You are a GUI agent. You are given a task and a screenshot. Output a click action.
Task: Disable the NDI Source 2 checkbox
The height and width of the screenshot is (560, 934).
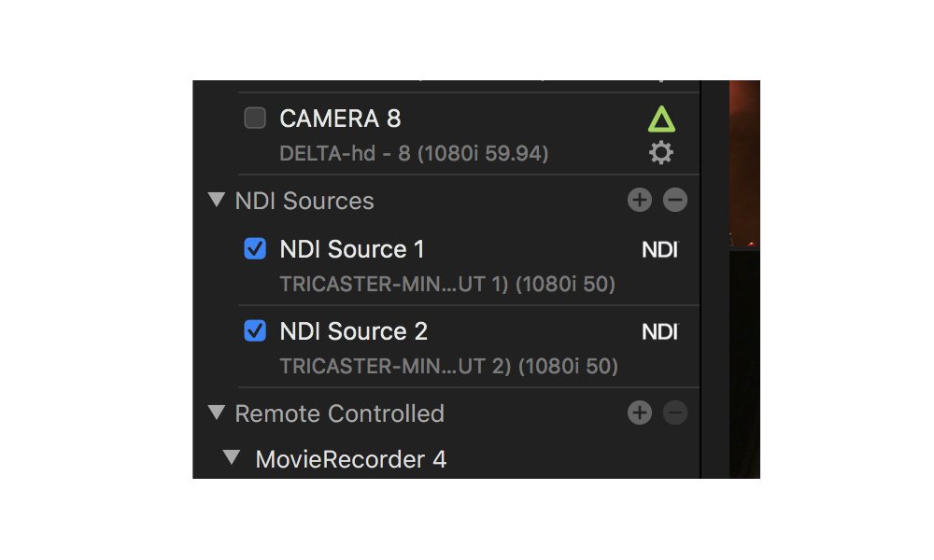[254, 331]
